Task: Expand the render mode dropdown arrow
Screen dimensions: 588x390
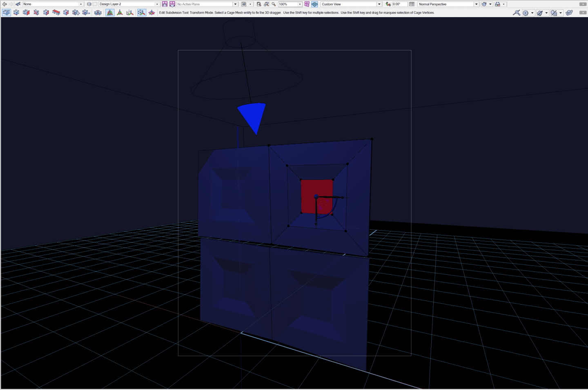Action: click(490, 4)
